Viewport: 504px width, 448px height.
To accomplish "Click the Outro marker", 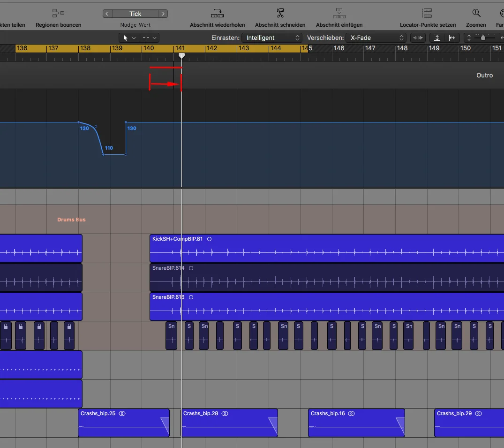I will pyautogui.click(x=484, y=75).
